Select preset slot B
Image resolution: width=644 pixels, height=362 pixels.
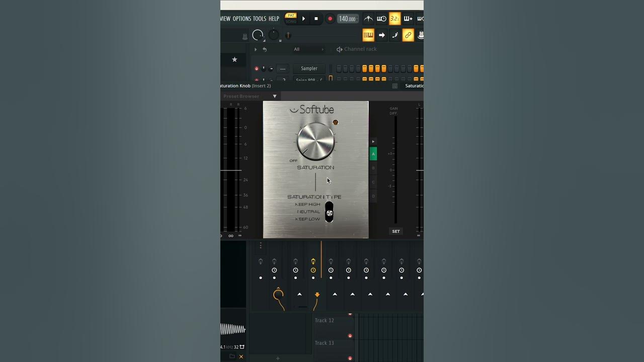pyautogui.click(x=373, y=168)
